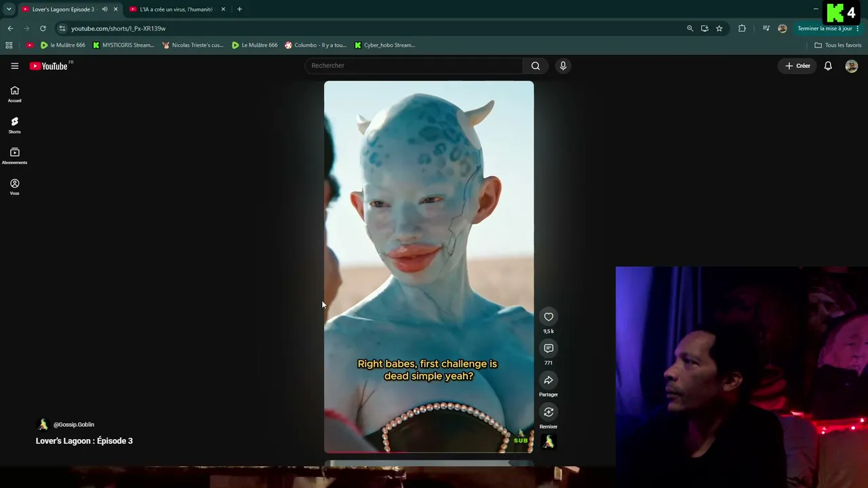The image size is (868, 488).
Task: Reload the current page
Action: pyautogui.click(x=43, y=28)
